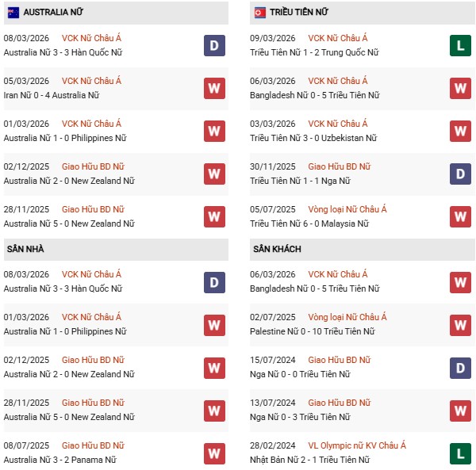Click the Australia flag icon

(13, 13)
